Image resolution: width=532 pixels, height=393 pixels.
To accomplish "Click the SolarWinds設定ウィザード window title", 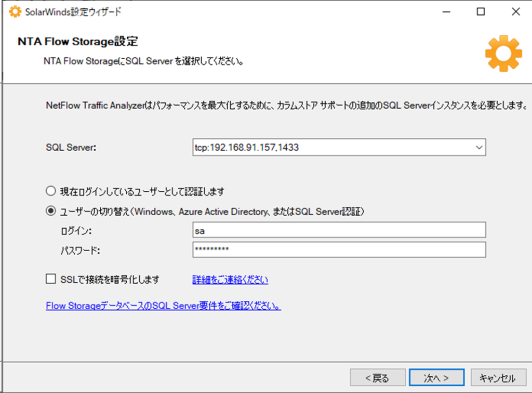I will (73, 12).
